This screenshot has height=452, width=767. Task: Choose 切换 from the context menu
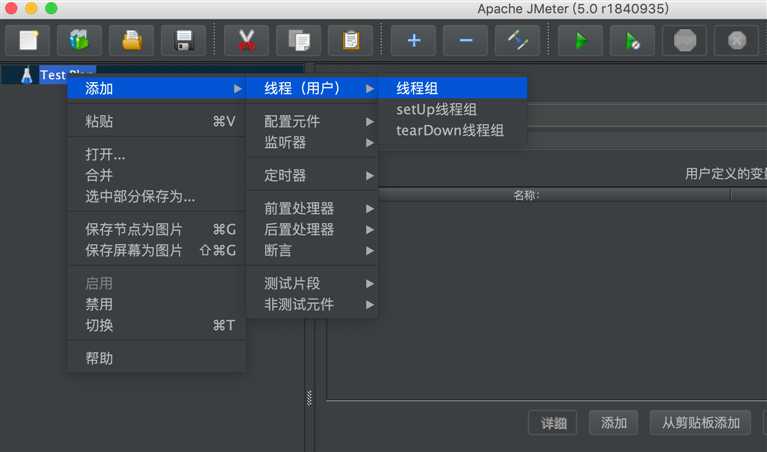click(x=156, y=325)
